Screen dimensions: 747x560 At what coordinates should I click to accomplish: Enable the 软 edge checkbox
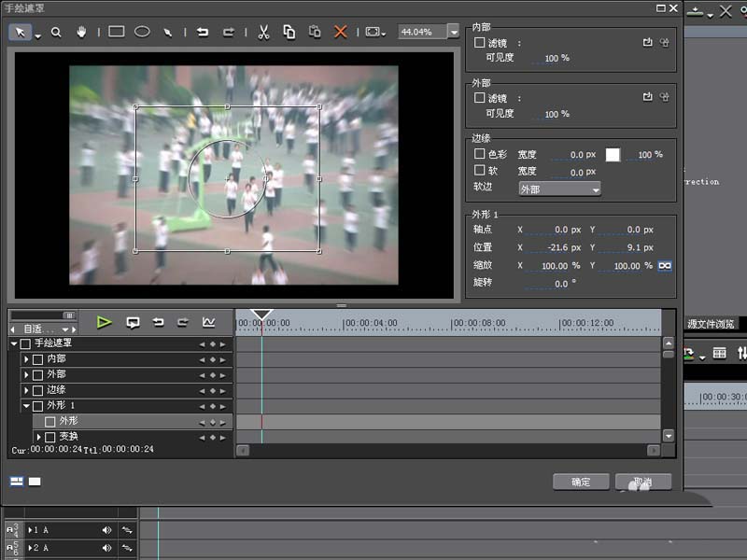[479, 170]
